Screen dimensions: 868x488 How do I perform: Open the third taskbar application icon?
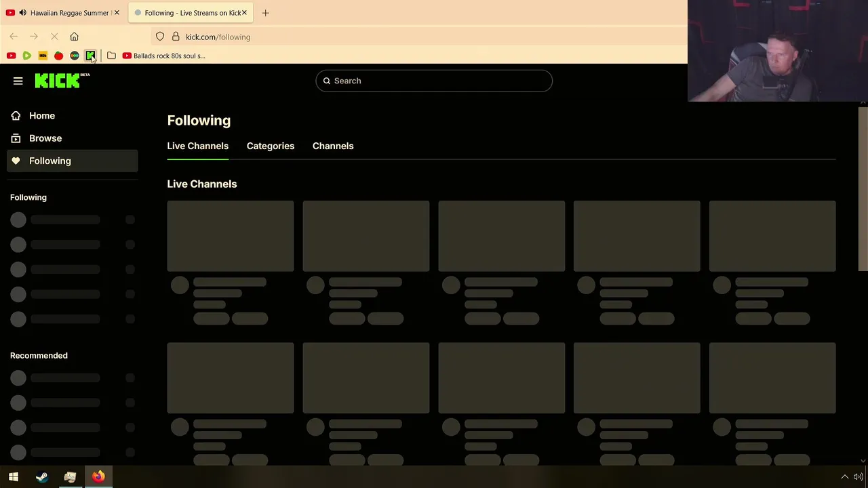pos(70,476)
